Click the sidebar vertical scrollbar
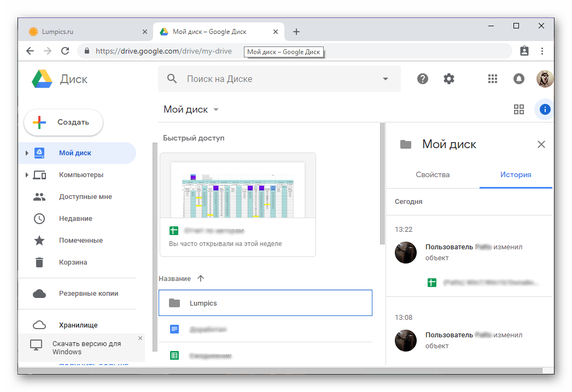This screenshot has height=392, width=572. (x=155, y=247)
